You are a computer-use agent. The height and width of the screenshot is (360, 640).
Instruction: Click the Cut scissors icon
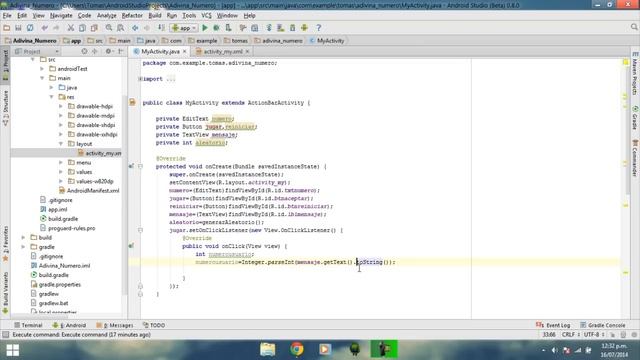pyautogui.click(x=71, y=28)
